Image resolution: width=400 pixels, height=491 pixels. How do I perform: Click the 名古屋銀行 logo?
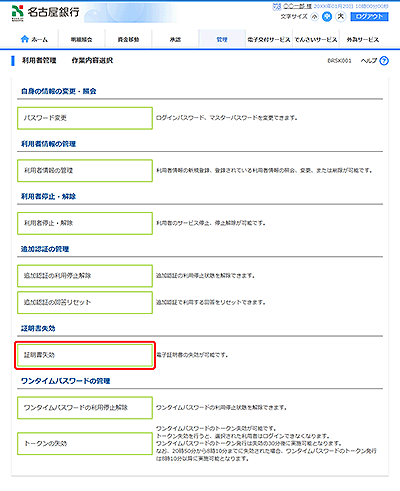[45, 13]
